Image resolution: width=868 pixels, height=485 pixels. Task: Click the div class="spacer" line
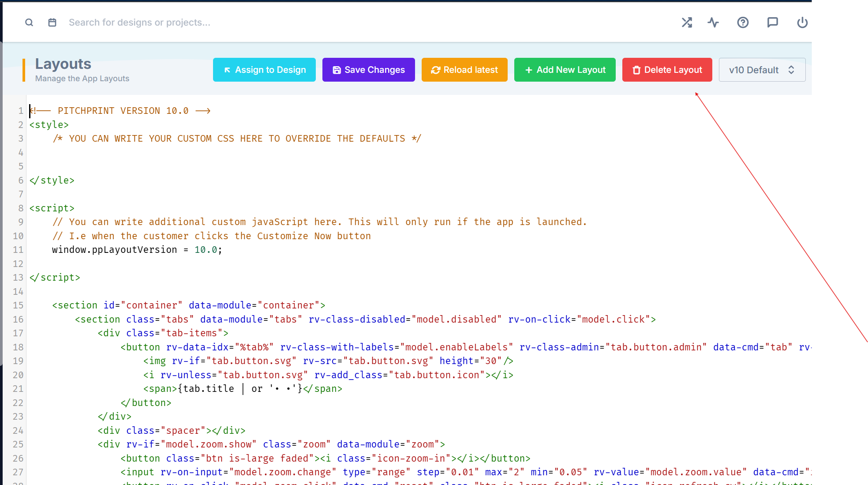(172, 431)
